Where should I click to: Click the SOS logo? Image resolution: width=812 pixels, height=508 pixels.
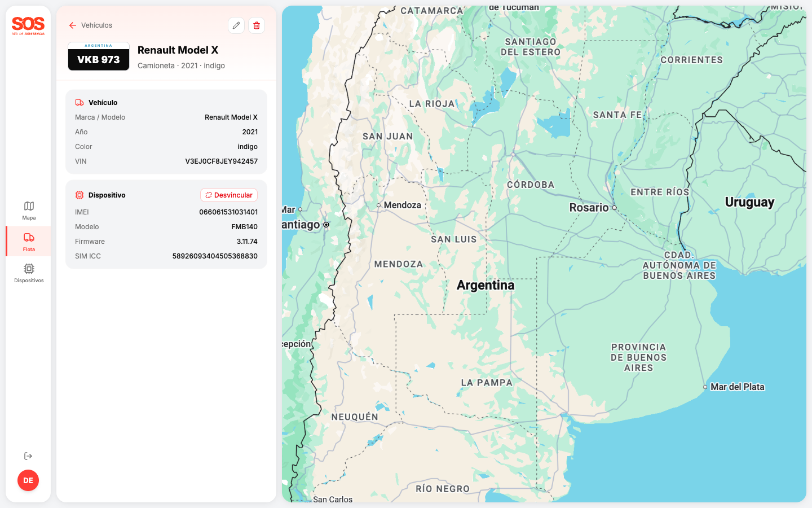click(x=28, y=25)
